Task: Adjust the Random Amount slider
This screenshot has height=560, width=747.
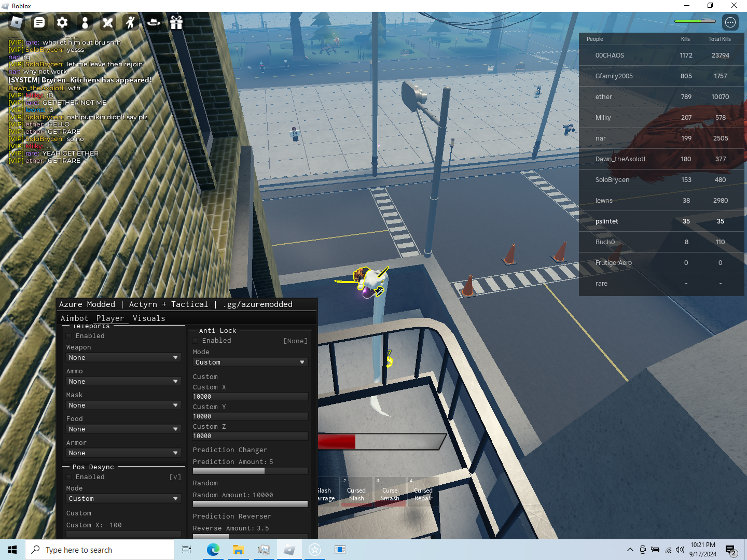Action: [x=250, y=504]
